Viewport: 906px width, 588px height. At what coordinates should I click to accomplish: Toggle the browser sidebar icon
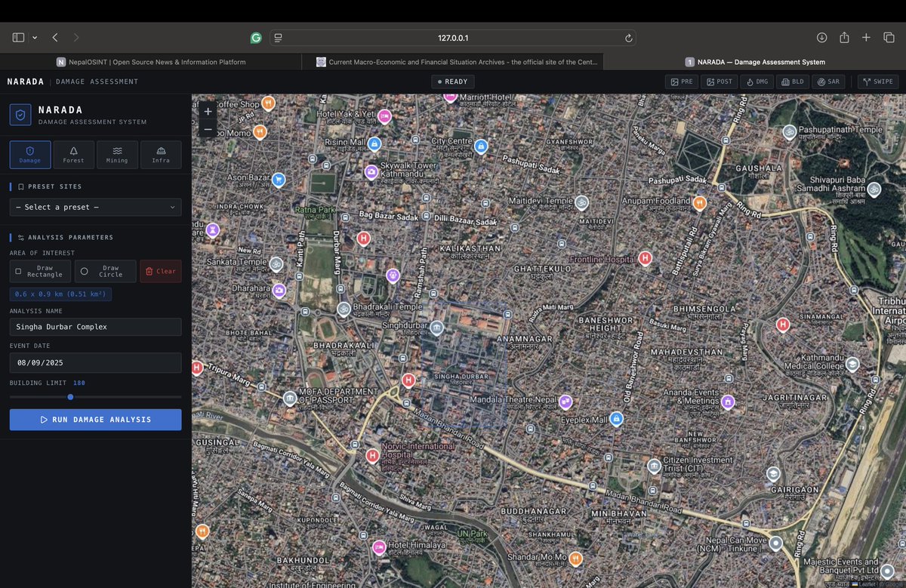(18, 37)
